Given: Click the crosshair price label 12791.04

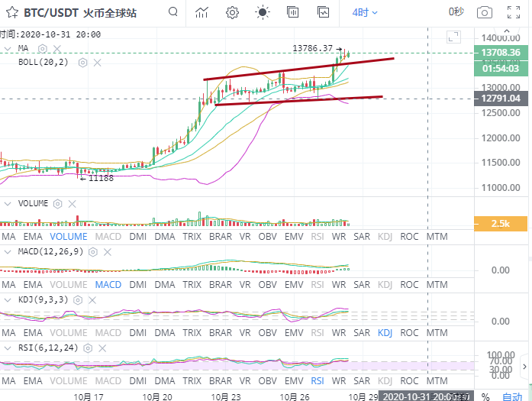Looking at the screenshot, I should tap(501, 99).
